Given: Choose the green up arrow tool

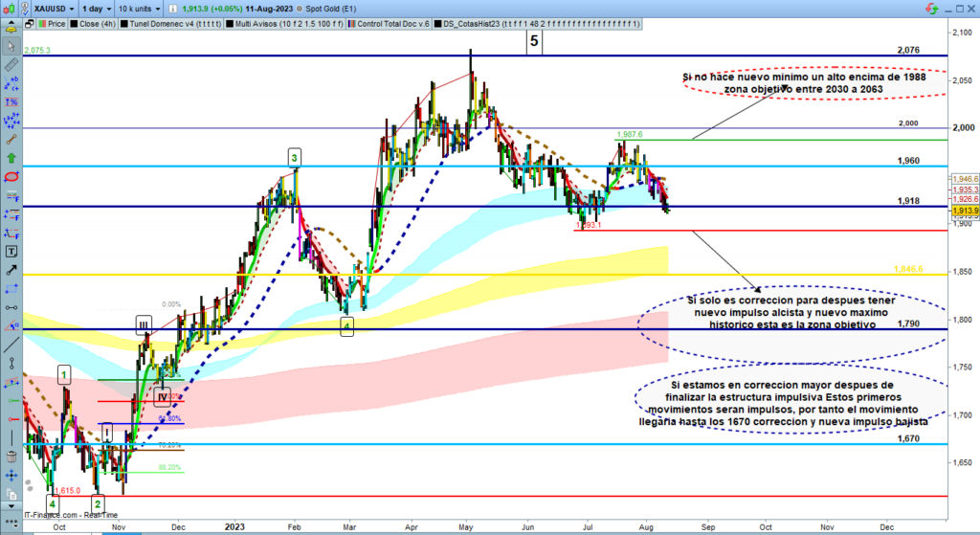Looking at the screenshot, I should pyautogui.click(x=11, y=157).
